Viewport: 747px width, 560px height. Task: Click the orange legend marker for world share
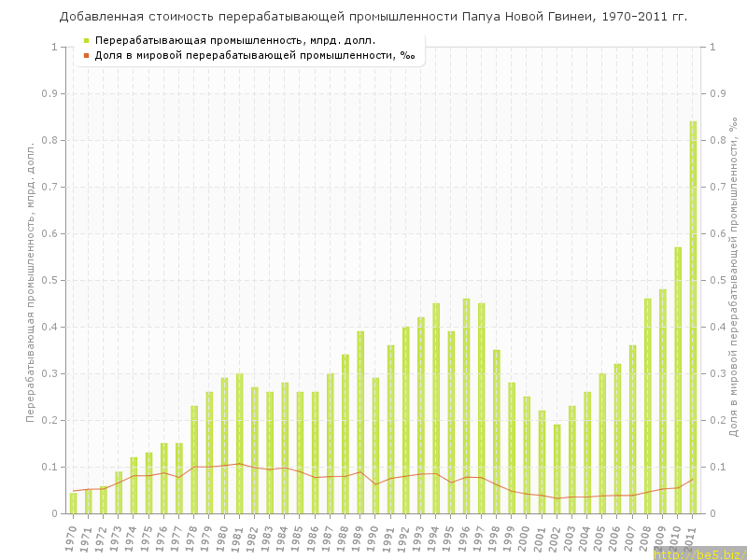(86, 55)
